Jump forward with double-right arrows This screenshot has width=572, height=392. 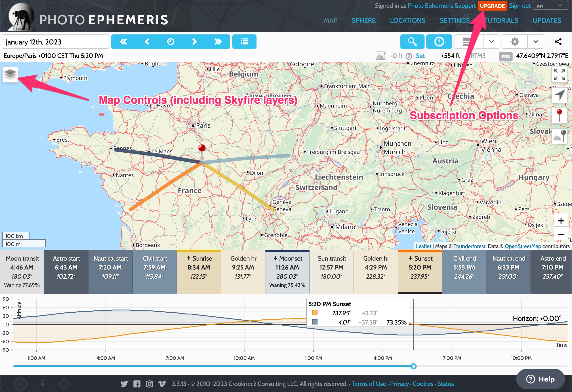coord(218,42)
